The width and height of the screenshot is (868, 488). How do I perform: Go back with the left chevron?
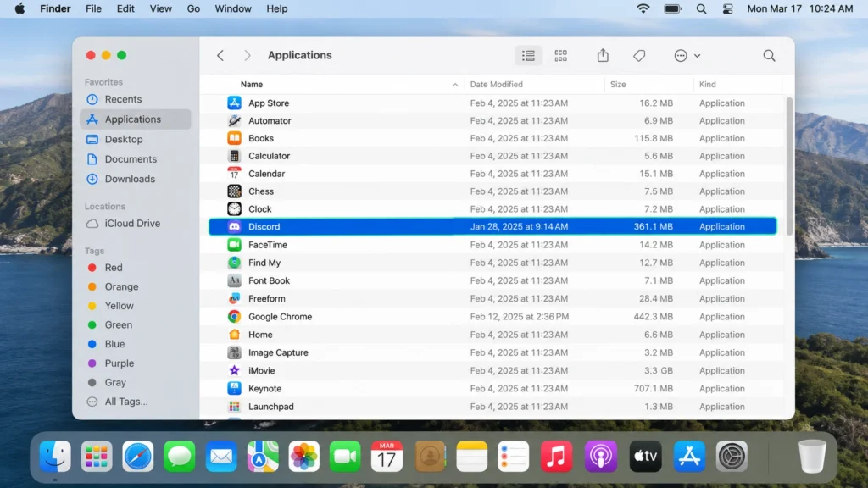tap(220, 55)
